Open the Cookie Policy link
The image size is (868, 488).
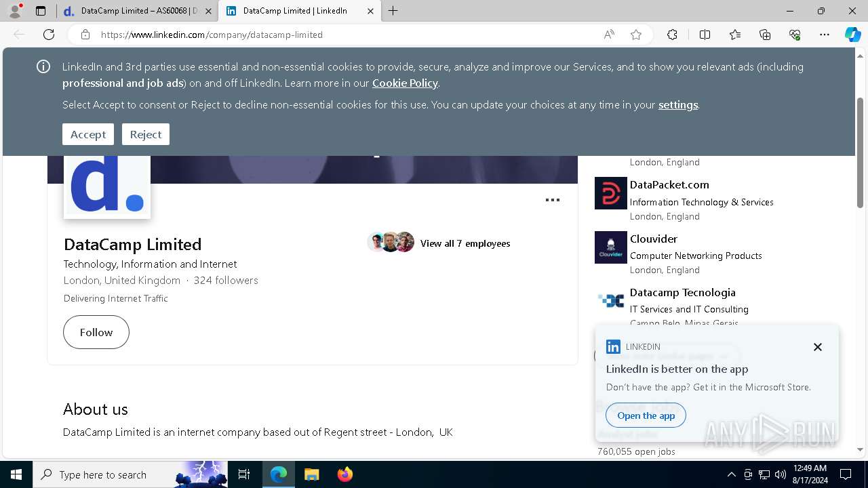pyautogui.click(x=405, y=83)
